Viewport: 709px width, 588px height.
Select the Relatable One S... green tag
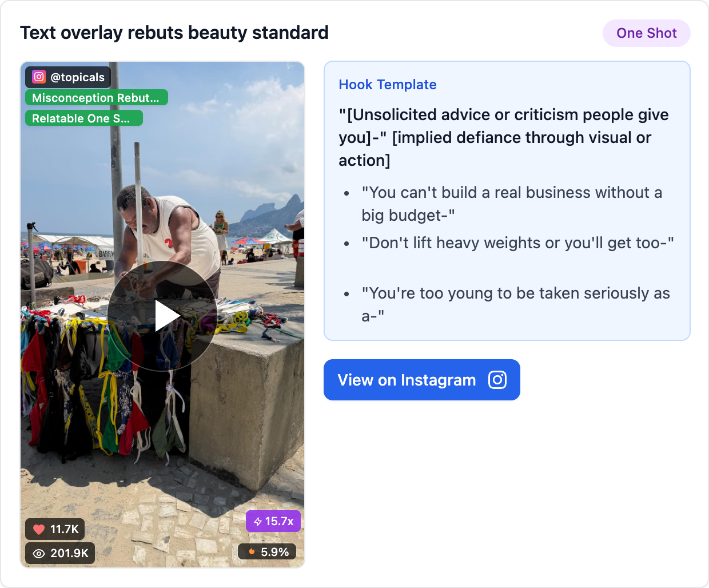(x=83, y=118)
